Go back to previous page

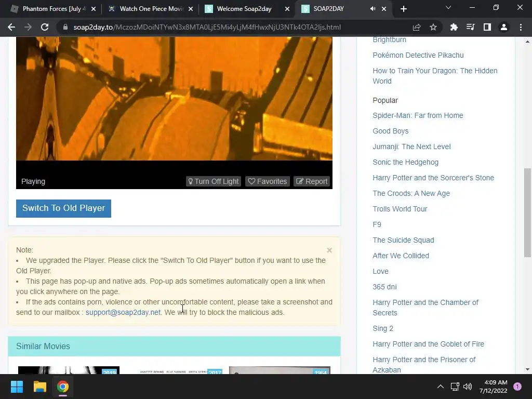click(x=11, y=27)
